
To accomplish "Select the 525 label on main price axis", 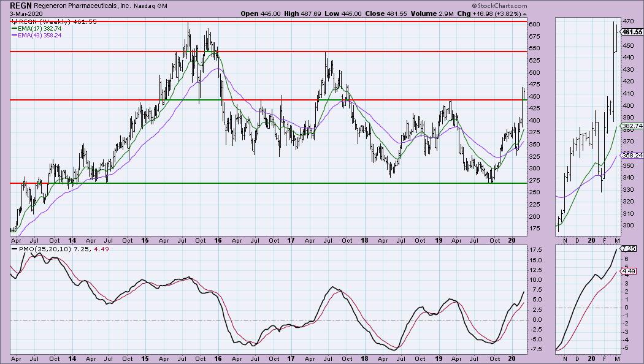I will click(535, 60).
